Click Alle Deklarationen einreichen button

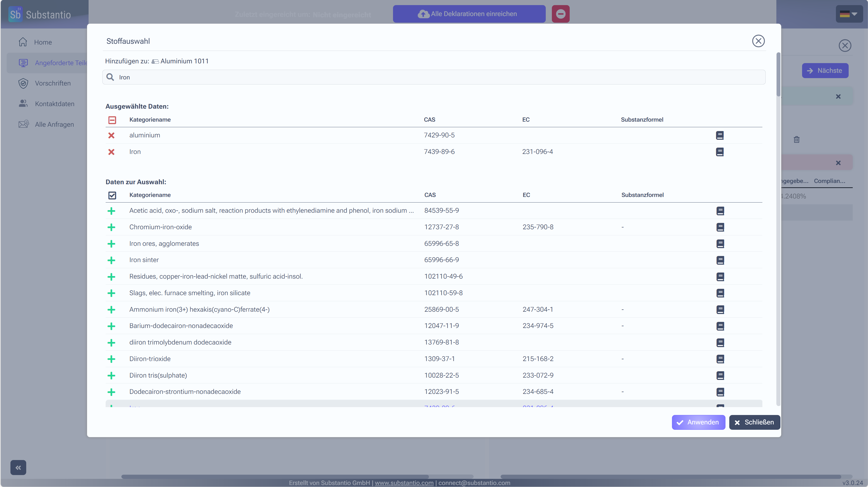point(469,14)
